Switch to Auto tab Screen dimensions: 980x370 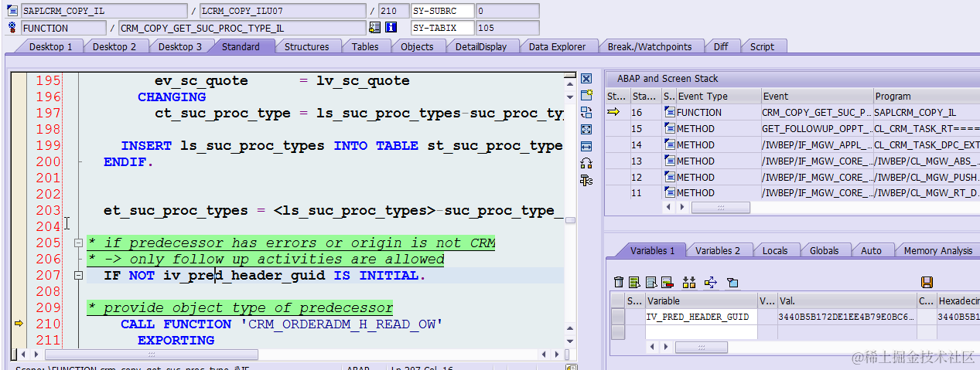[871, 250]
